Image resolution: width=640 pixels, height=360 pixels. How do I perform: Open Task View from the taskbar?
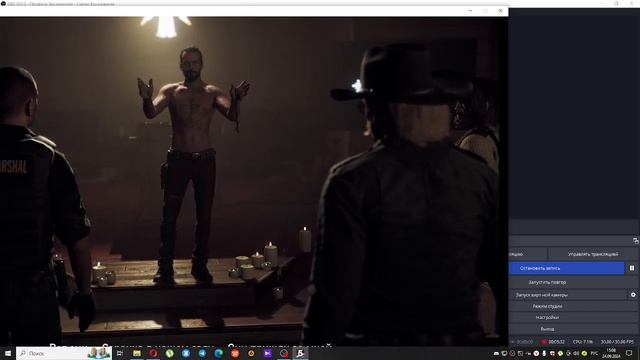(120, 353)
